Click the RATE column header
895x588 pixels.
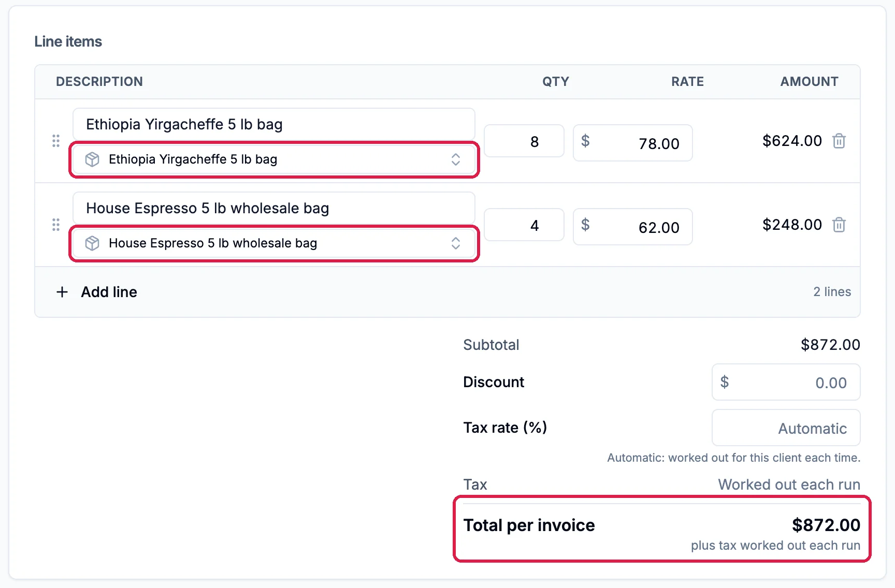point(687,82)
